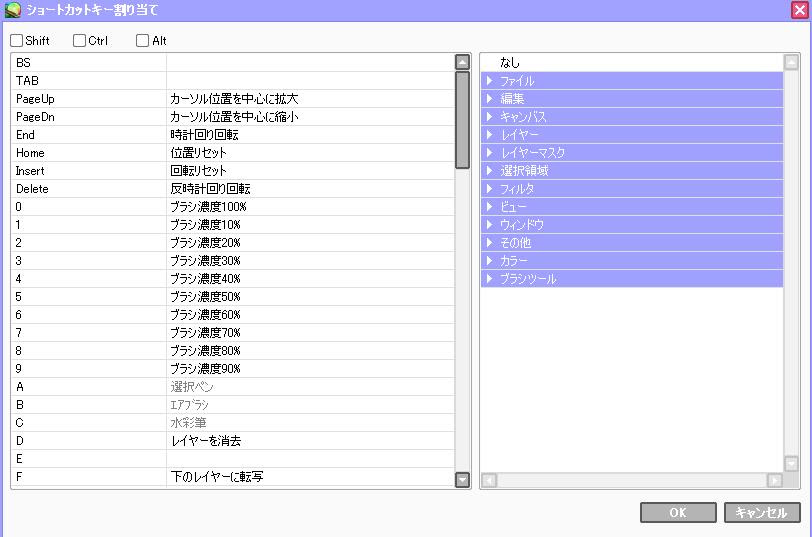The width and height of the screenshot is (812, 537).
Task: Select the Delete key row
Action: (x=233, y=188)
